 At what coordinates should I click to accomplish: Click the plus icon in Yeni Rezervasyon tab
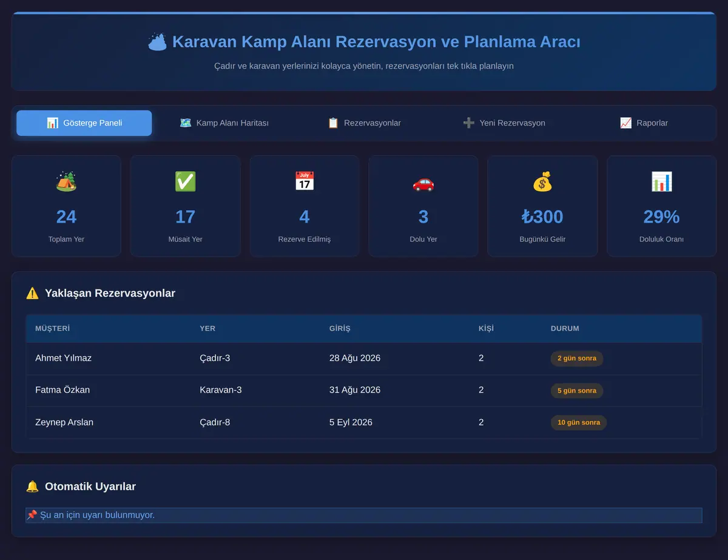469,123
